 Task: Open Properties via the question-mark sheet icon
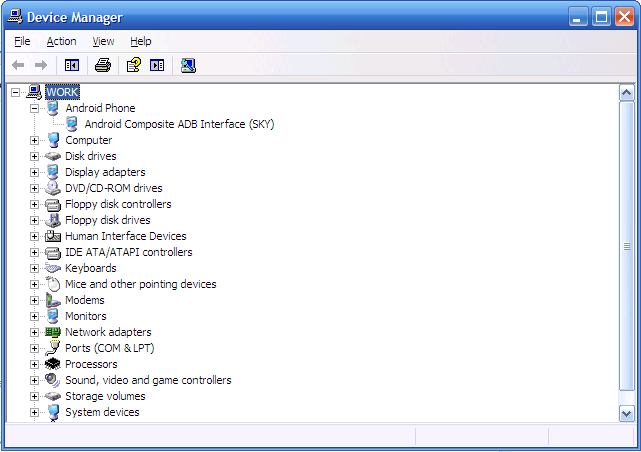134,65
